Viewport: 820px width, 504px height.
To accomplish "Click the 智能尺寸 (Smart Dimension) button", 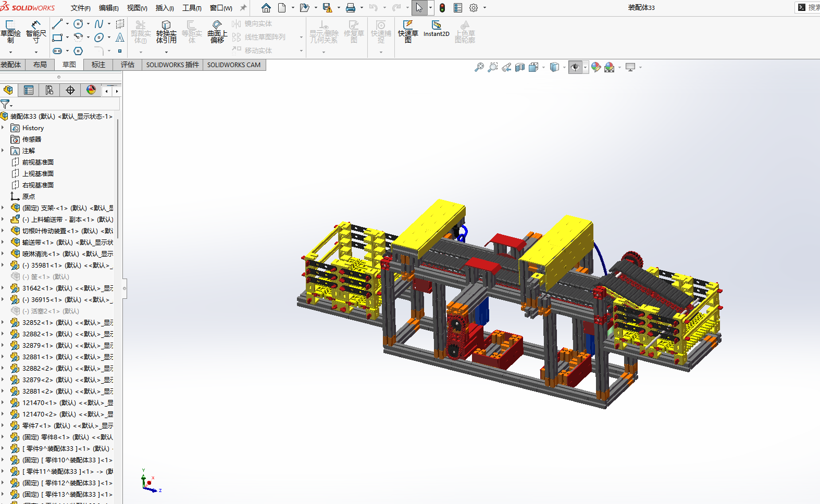I will tap(36, 32).
